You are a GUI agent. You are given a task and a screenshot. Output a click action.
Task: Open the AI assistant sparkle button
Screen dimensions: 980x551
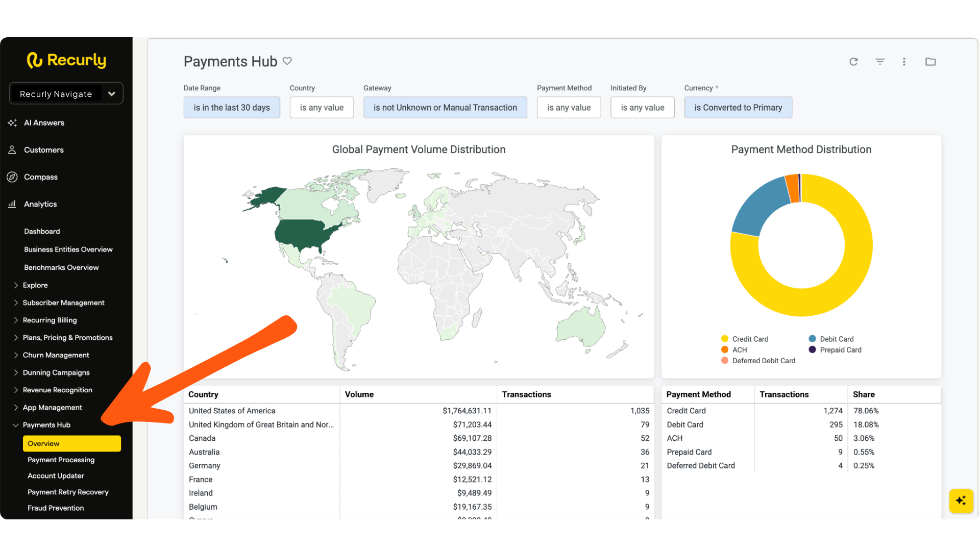coord(961,500)
